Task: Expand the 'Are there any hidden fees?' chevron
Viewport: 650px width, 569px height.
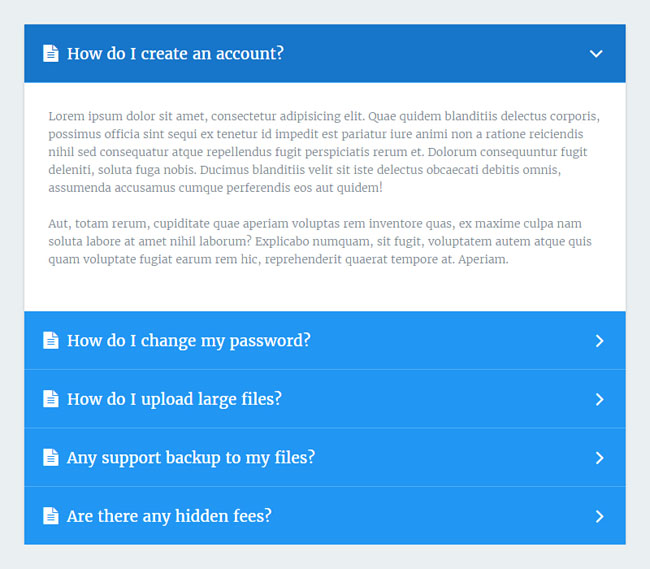Action: point(599,516)
